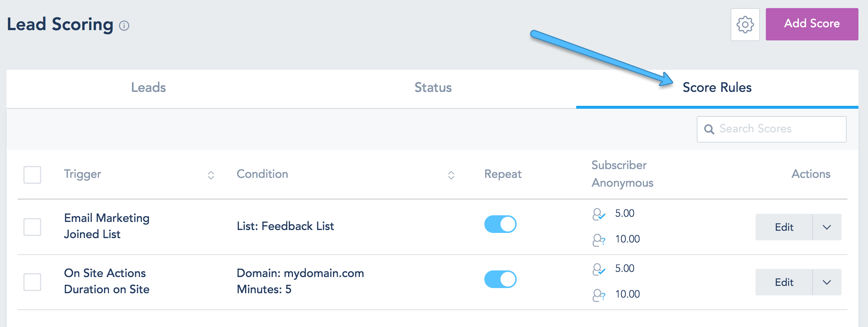Click the Condition column sort arrows
868x327 pixels.
451,175
